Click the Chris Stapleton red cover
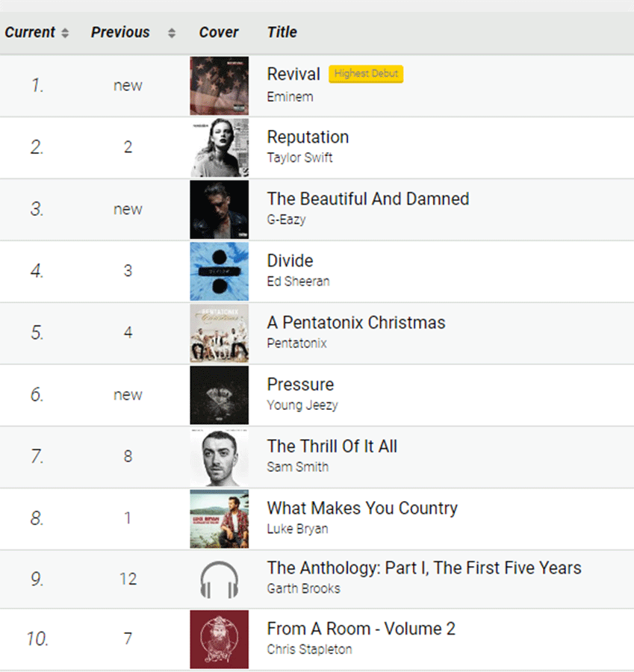634x672 pixels. pyautogui.click(x=219, y=639)
